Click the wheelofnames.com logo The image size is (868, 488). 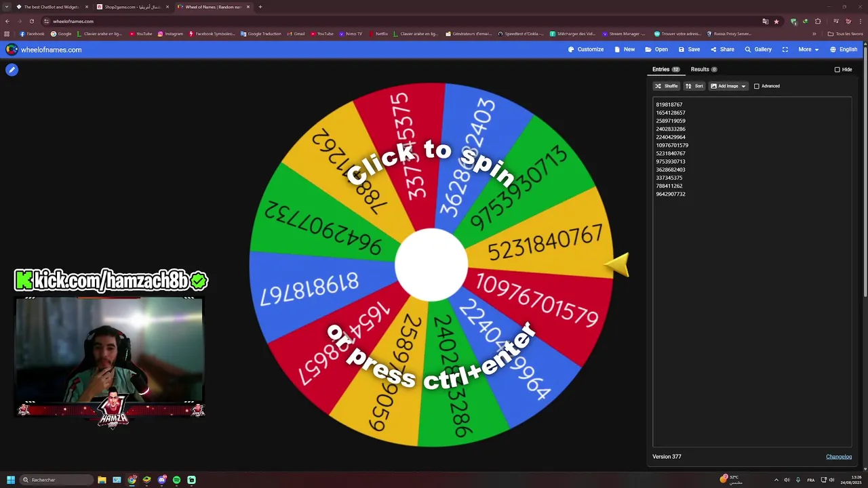[43, 49]
